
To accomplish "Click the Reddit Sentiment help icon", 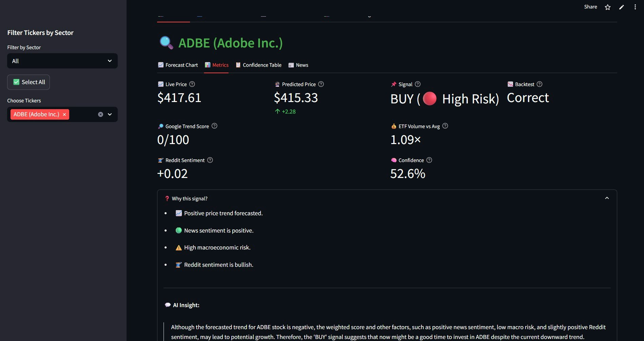I will (x=210, y=160).
